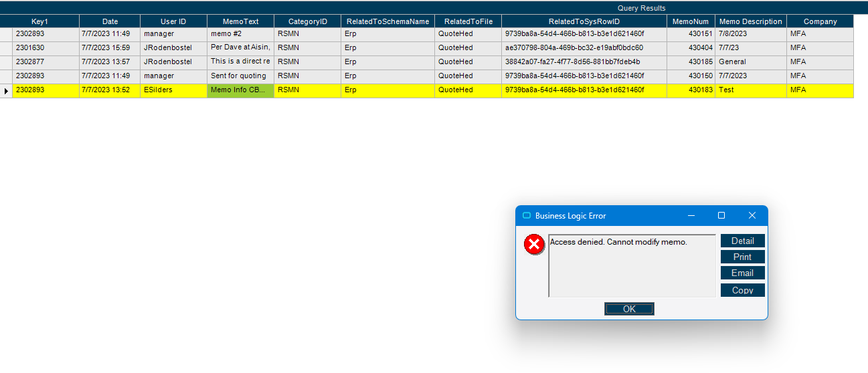Click MemoNum cell 430185
Viewport: 868px width, 373px height.
(x=691, y=62)
